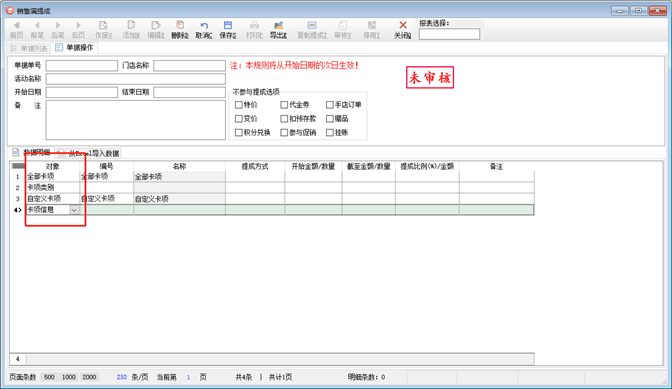The height and width of the screenshot is (389, 672).
Task: Set page size to 2000
Action: 89,377
